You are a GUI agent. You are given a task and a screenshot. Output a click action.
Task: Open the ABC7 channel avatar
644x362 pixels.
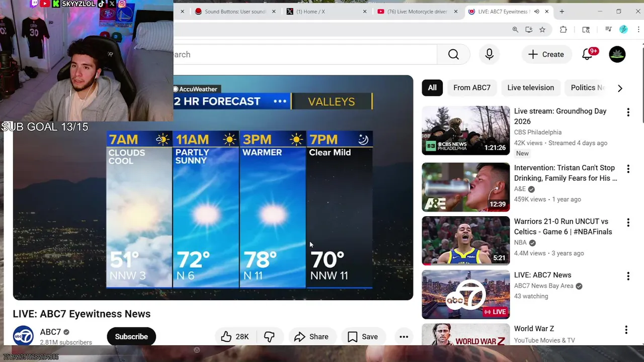(x=23, y=336)
